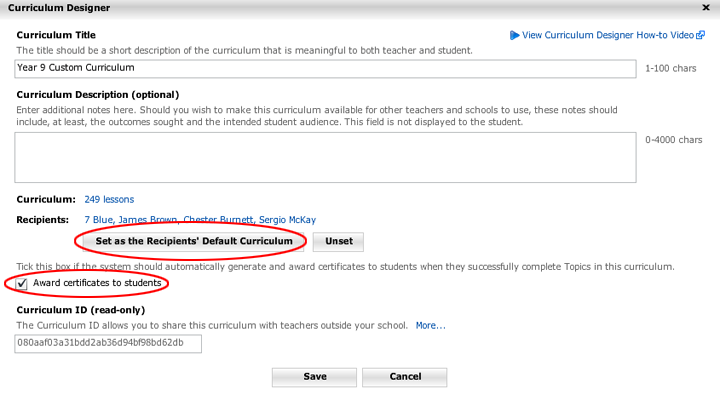
Task: Select the read-only Curriculum ID field
Action: click(x=108, y=344)
